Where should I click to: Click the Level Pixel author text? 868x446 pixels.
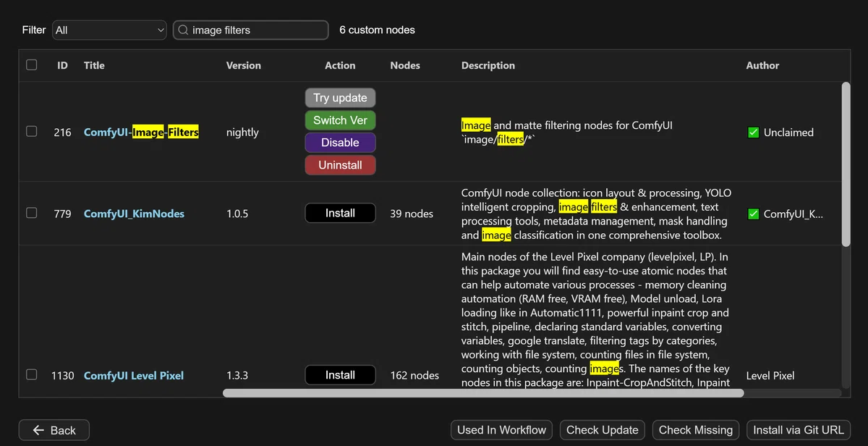click(770, 376)
